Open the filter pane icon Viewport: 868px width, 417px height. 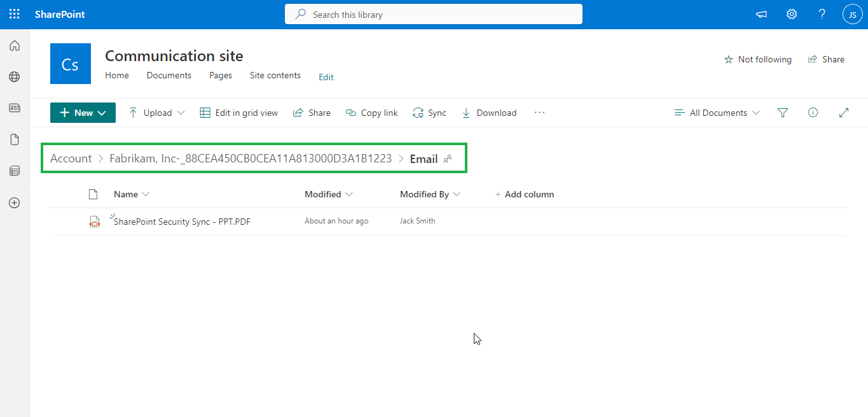[782, 112]
